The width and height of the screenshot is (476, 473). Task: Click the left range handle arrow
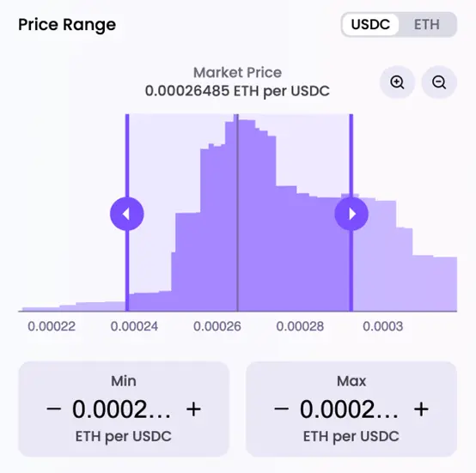127,214
